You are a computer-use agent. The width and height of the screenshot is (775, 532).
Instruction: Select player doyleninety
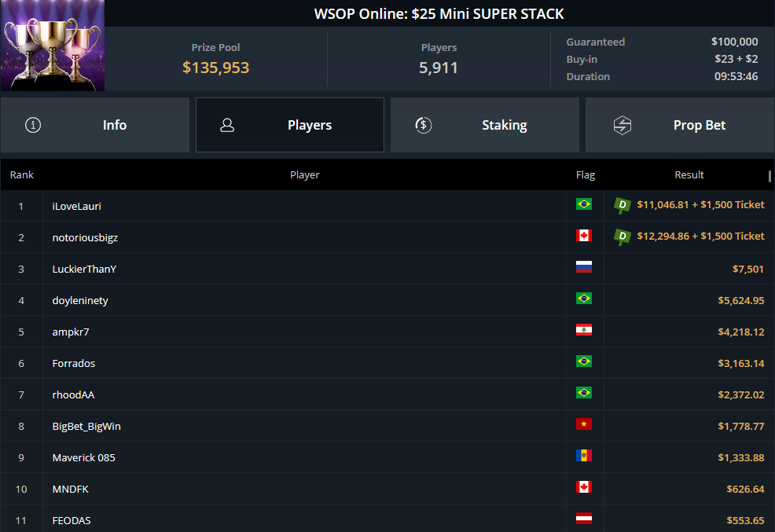[x=80, y=300]
